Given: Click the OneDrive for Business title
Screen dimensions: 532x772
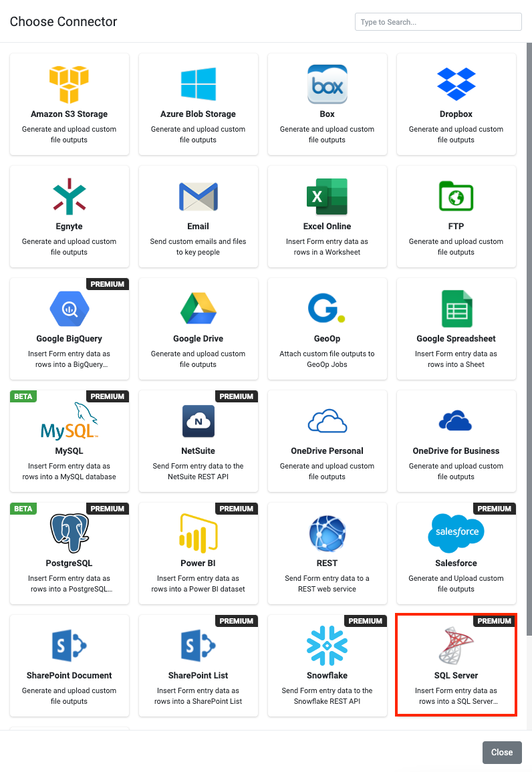Looking at the screenshot, I should point(456,451).
